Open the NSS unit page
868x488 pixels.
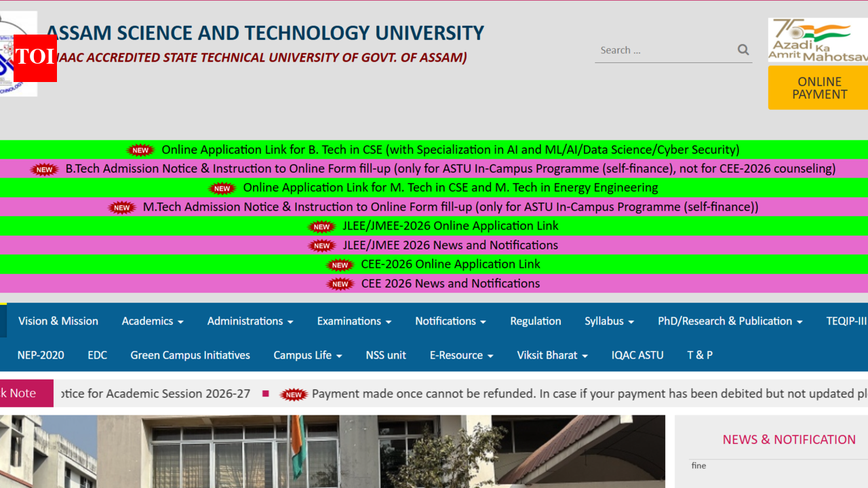point(386,354)
